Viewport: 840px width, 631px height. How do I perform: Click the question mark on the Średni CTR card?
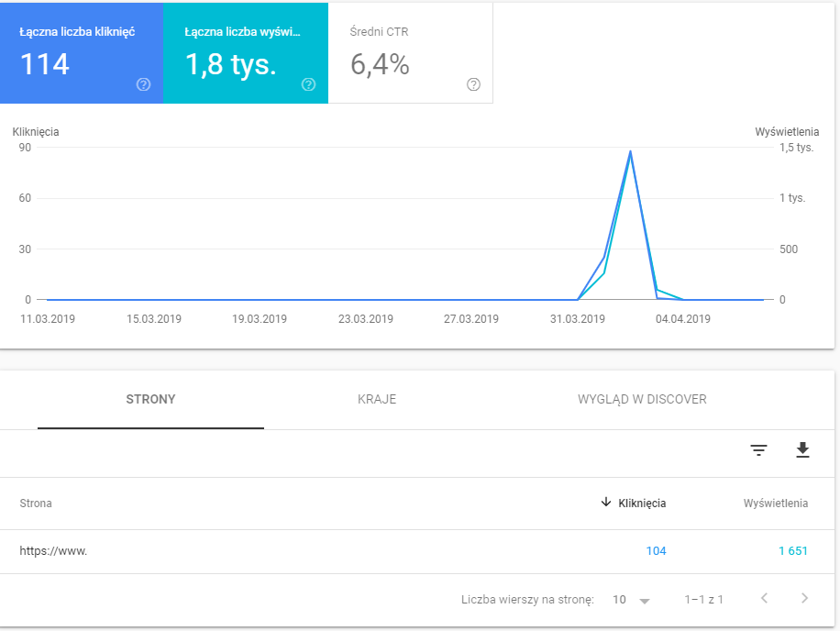(473, 85)
